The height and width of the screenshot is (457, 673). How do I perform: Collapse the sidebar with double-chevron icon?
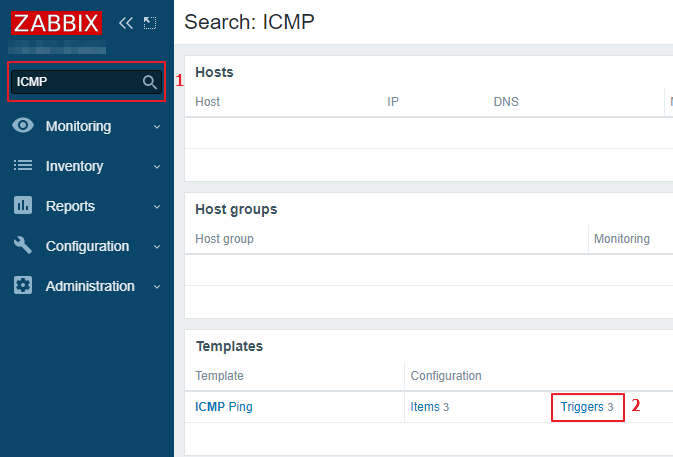126,23
